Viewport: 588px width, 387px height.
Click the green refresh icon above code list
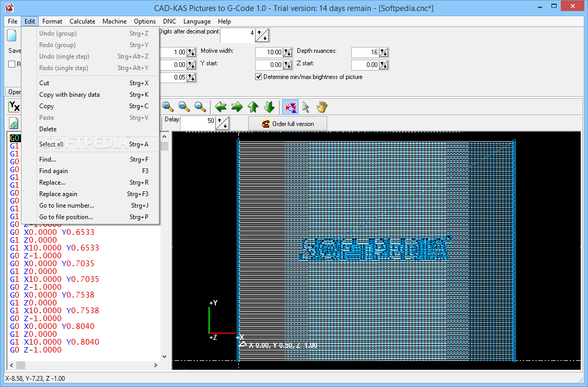[14, 123]
